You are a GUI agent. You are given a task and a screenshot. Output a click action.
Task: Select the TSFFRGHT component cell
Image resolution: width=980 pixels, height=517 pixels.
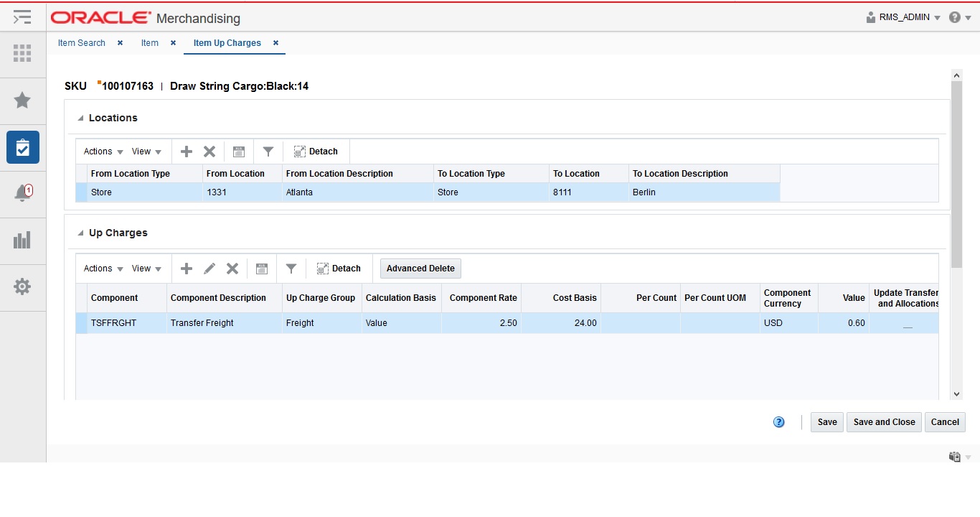(x=127, y=323)
